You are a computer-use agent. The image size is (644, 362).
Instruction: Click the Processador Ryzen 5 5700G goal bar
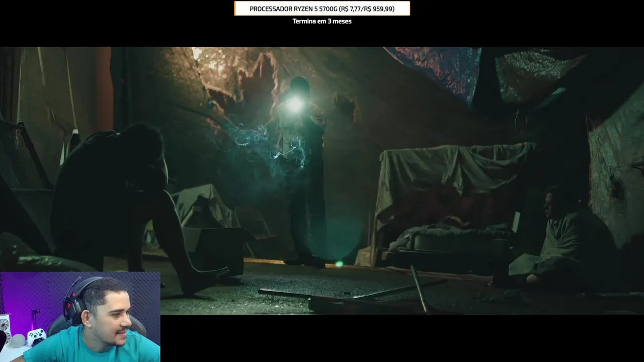[x=322, y=9]
